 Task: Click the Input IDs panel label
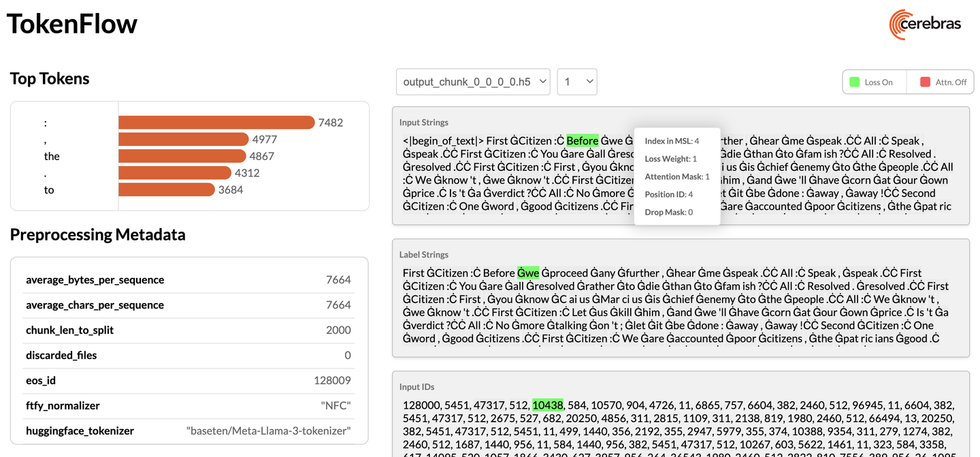pos(416,387)
